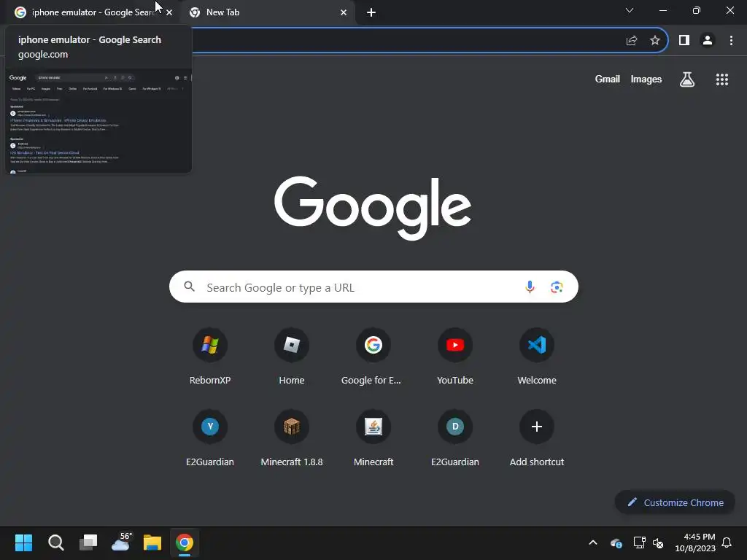Open Search Labs flask icon
This screenshot has height=560, width=747.
(687, 79)
